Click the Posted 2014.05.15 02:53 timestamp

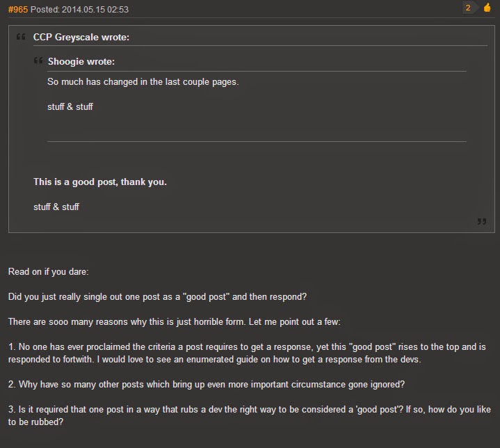[x=79, y=9]
